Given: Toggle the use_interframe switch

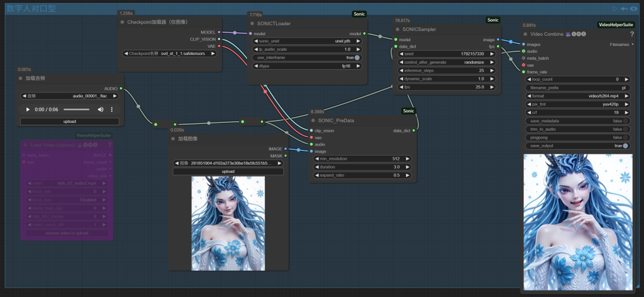Looking at the screenshot, I should click(357, 58).
